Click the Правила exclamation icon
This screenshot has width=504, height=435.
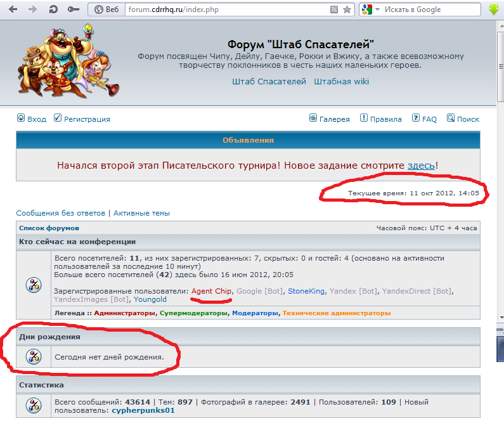tap(363, 118)
